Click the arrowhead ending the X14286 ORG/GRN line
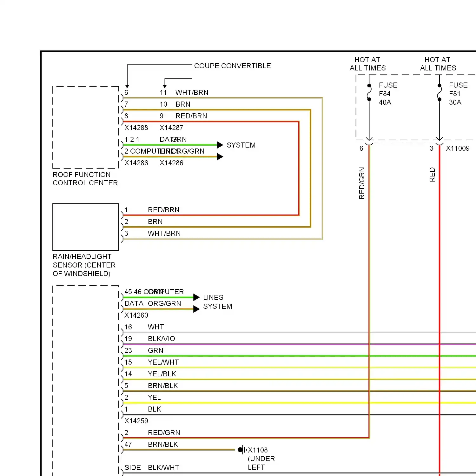Image resolution: width=476 pixels, height=476 pixels. tap(220, 157)
